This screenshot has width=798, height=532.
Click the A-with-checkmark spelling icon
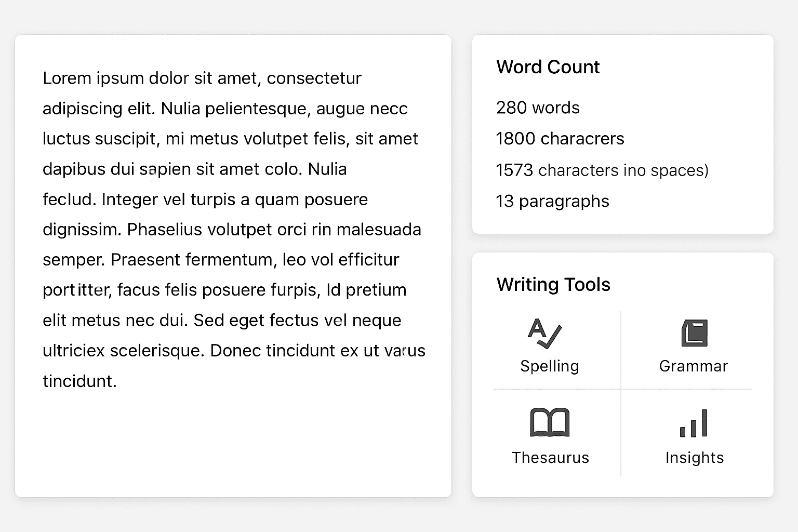tap(544, 334)
